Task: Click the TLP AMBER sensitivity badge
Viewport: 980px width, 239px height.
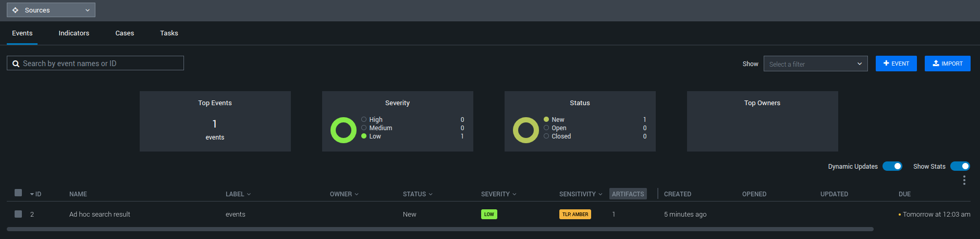Action: [x=575, y=214]
